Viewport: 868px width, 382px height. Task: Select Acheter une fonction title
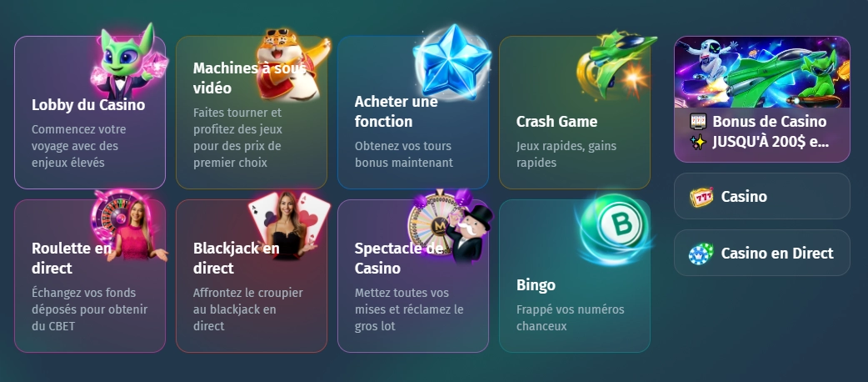click(x=397, y=112)
